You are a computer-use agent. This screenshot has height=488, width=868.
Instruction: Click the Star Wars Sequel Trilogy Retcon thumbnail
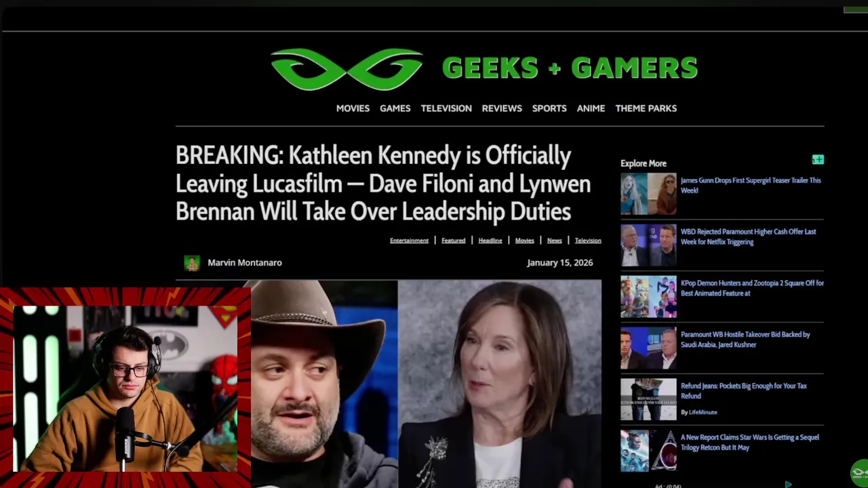[648, 451]
